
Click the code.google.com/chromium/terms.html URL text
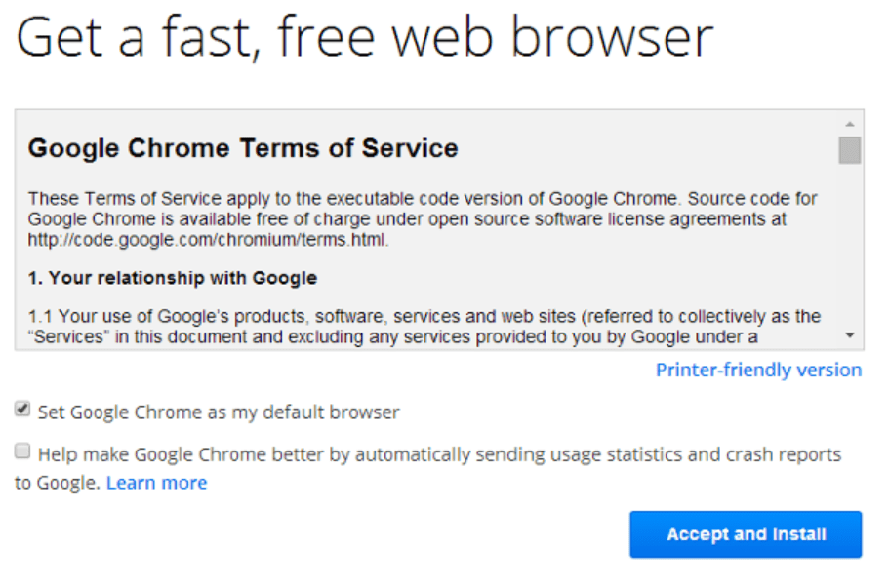tap(208, 239)
